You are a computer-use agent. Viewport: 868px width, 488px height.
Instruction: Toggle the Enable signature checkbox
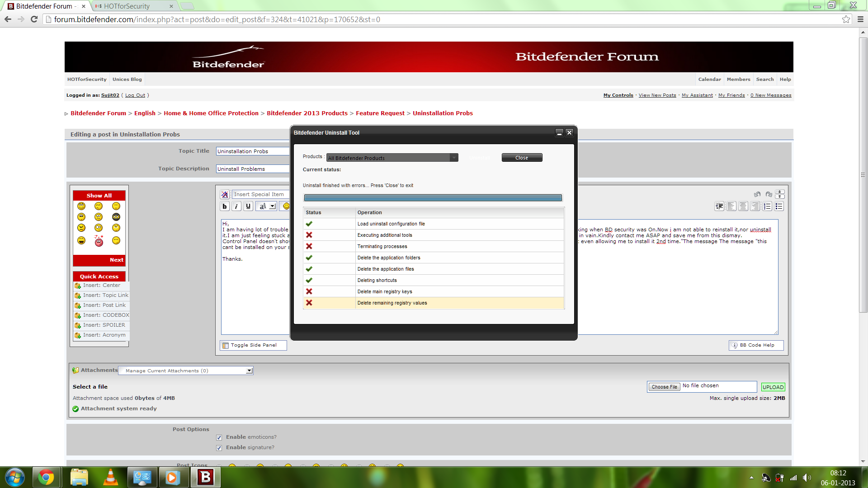point(219,448)
